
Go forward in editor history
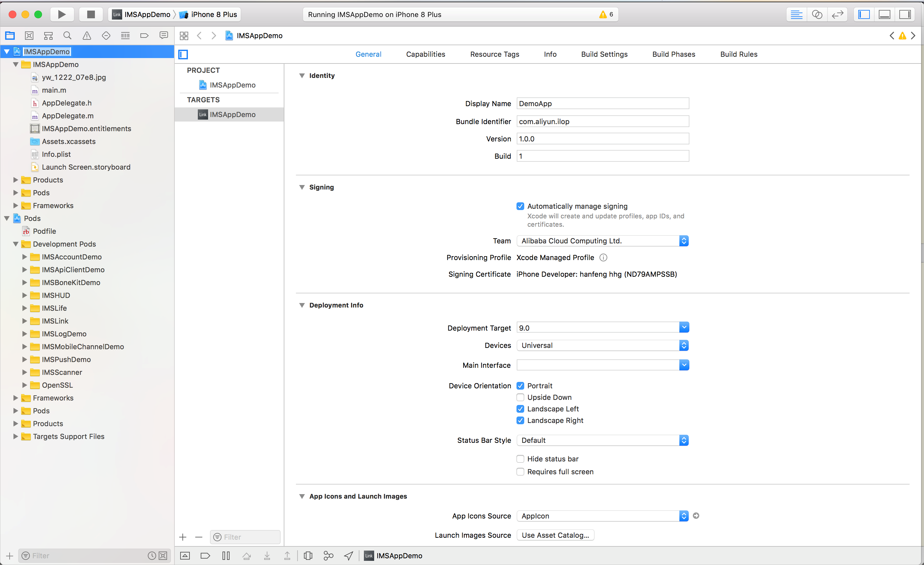pyautogui.click(x=214, y=35)
